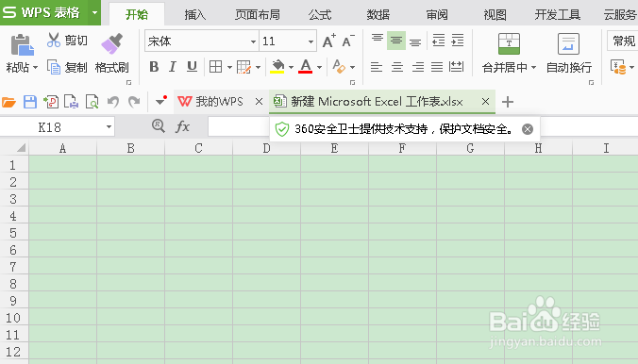Open the font size dropdown
Viewport: 638px width, 364px height.
click(x=311, y=41)
